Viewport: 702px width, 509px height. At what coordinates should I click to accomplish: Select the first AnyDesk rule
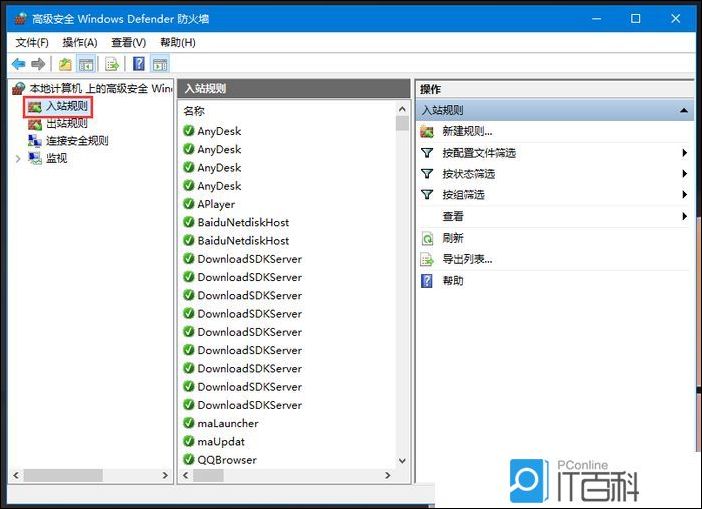click(x=219, y=131)
